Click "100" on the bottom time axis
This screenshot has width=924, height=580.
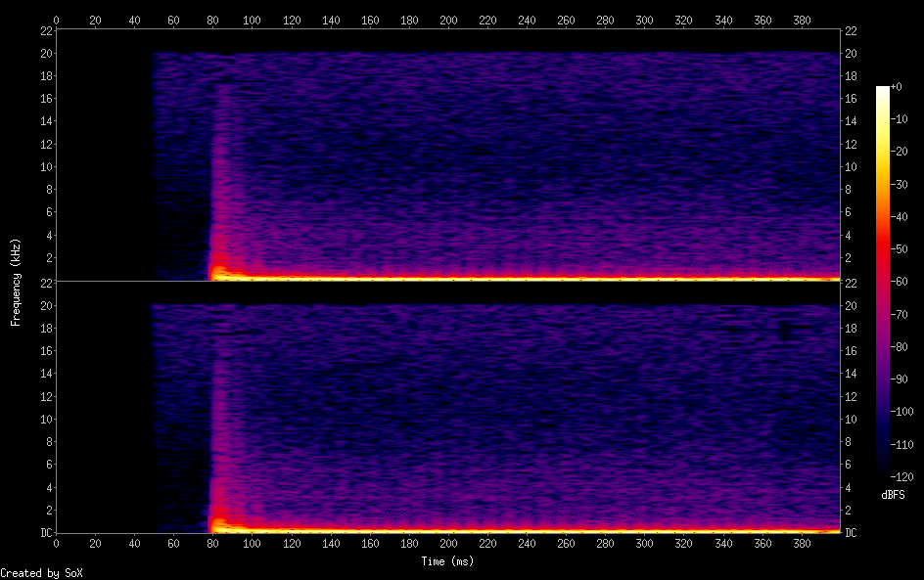(x=253, y=544)
